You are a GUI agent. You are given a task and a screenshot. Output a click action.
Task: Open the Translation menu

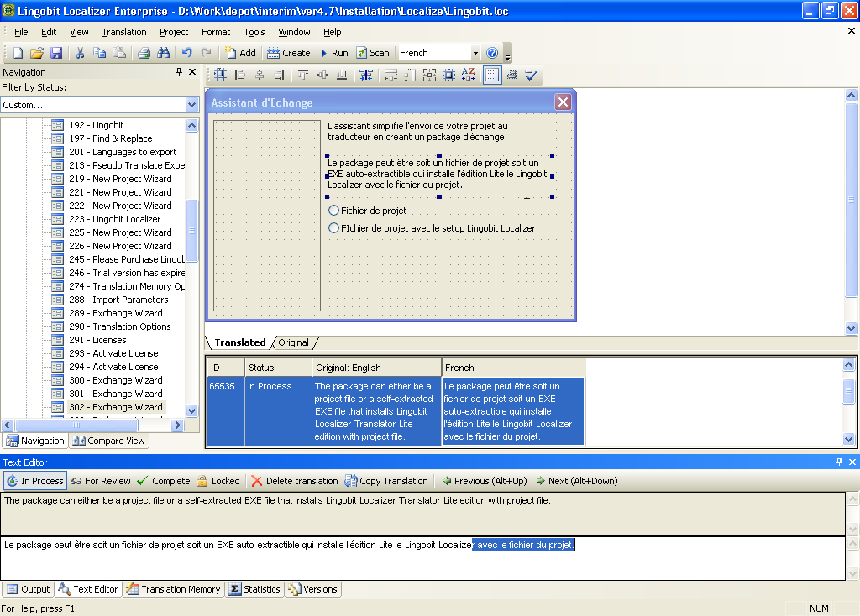[124, 32]
